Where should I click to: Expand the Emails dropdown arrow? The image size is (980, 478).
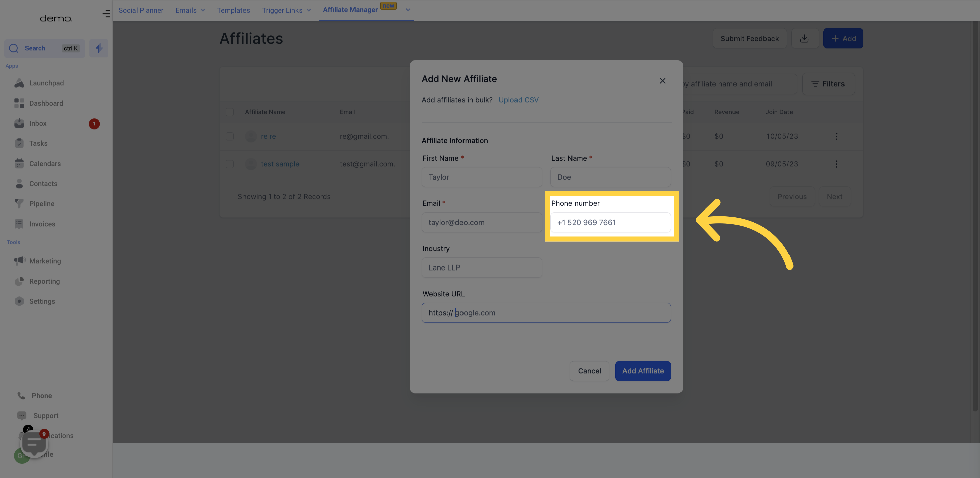[x=203, y=11]
